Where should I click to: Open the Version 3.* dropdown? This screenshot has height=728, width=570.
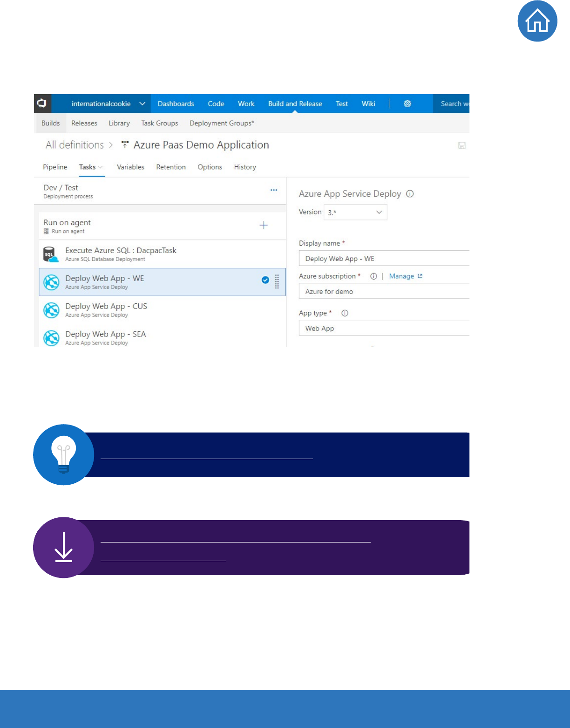(x=355, y=213)
